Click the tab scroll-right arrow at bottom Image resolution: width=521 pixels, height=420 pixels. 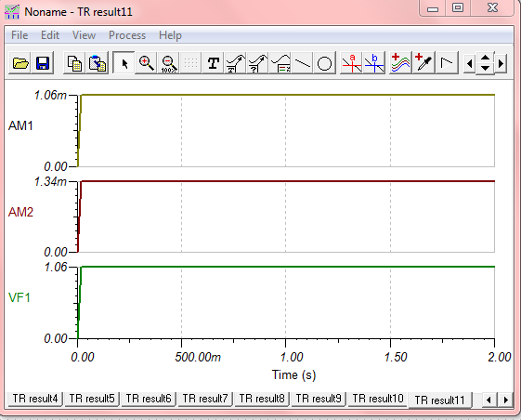[x=506, y=400]
